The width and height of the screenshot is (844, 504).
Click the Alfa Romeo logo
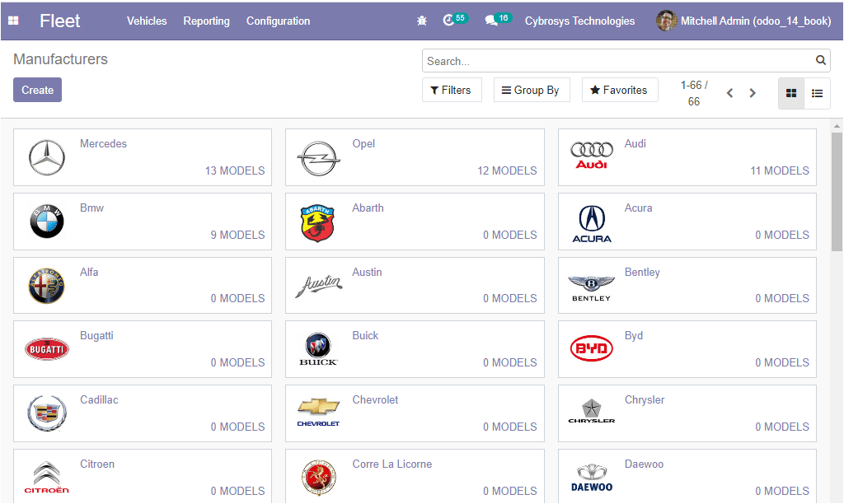click(47, 286)
